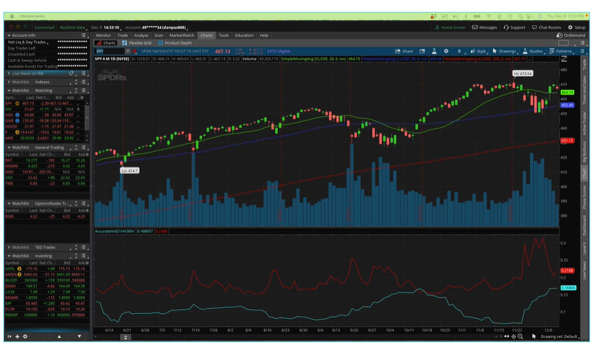This screenshot has height=364, width=594.
Task: Open the Analyze tab
Action: (141, 35)
